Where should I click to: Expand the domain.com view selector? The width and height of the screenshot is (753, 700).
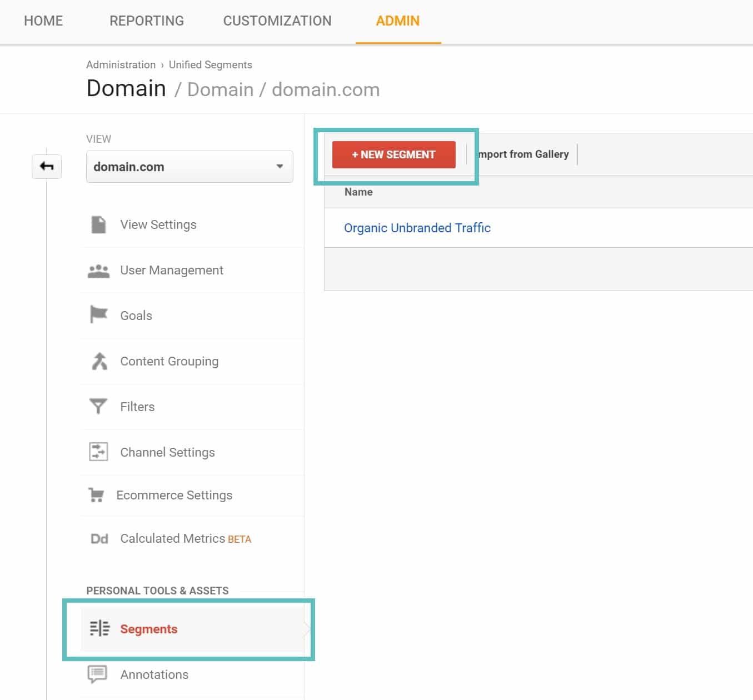[189, 166]
